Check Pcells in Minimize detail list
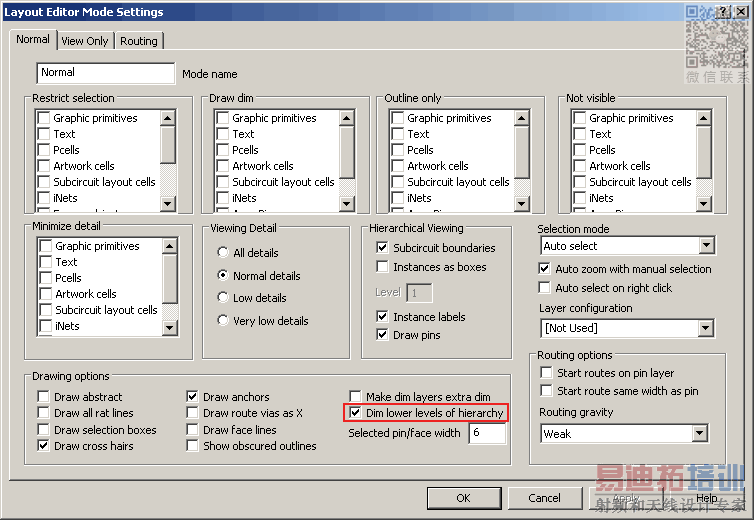The width and height of the screenshot is (754, 520). 46,278
